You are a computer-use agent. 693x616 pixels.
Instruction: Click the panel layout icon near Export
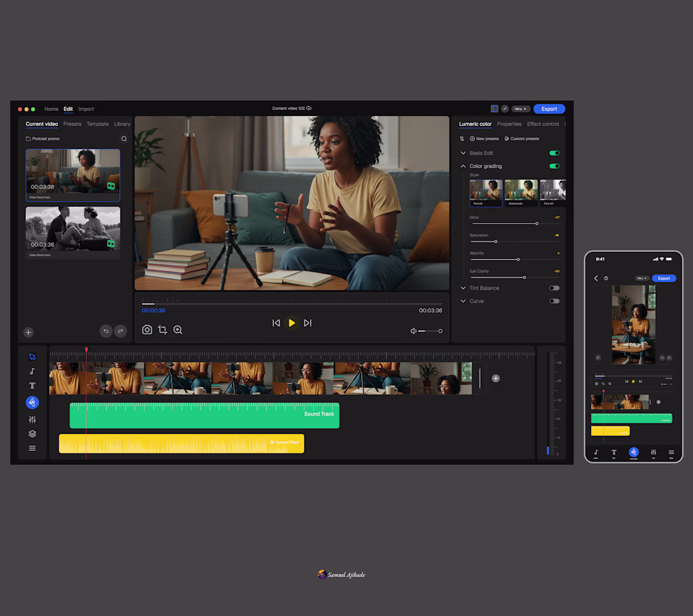click(x=495, y=109)
